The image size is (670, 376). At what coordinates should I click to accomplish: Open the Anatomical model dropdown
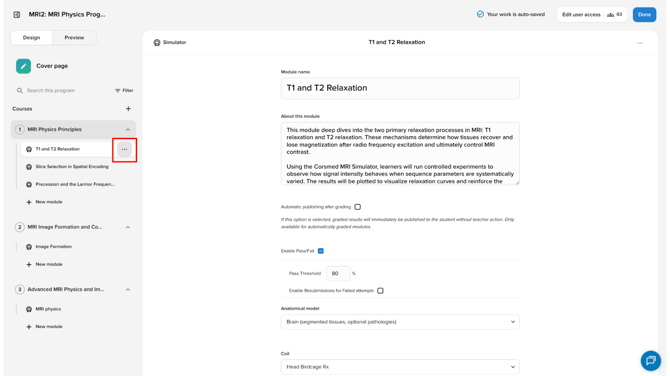pos(400,322)
